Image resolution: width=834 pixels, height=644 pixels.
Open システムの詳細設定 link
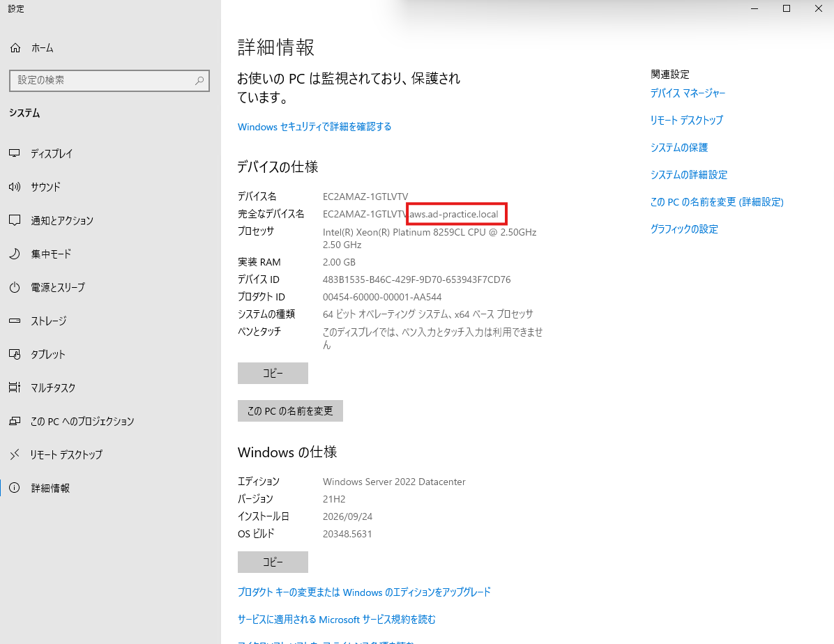(x=689, y=175)
